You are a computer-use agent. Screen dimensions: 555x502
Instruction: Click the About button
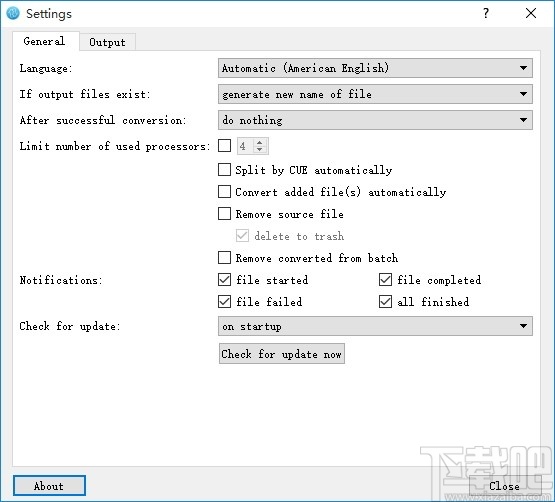pos(49,486)
